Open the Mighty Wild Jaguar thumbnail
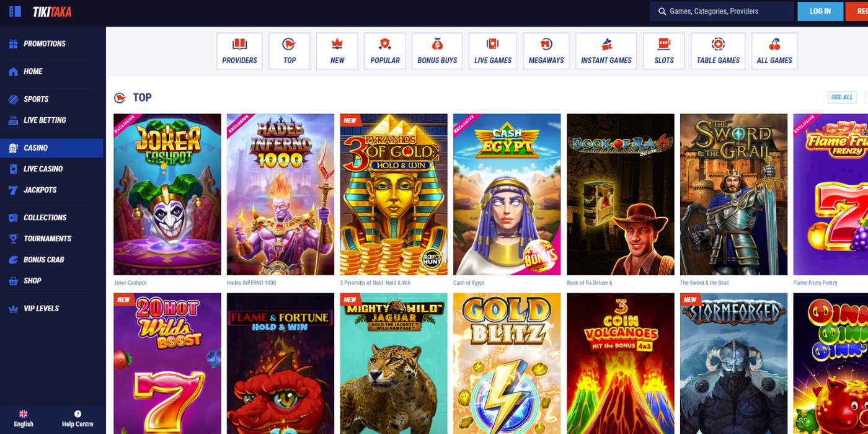This screenshot has width=868, height=434. point(394,363)
